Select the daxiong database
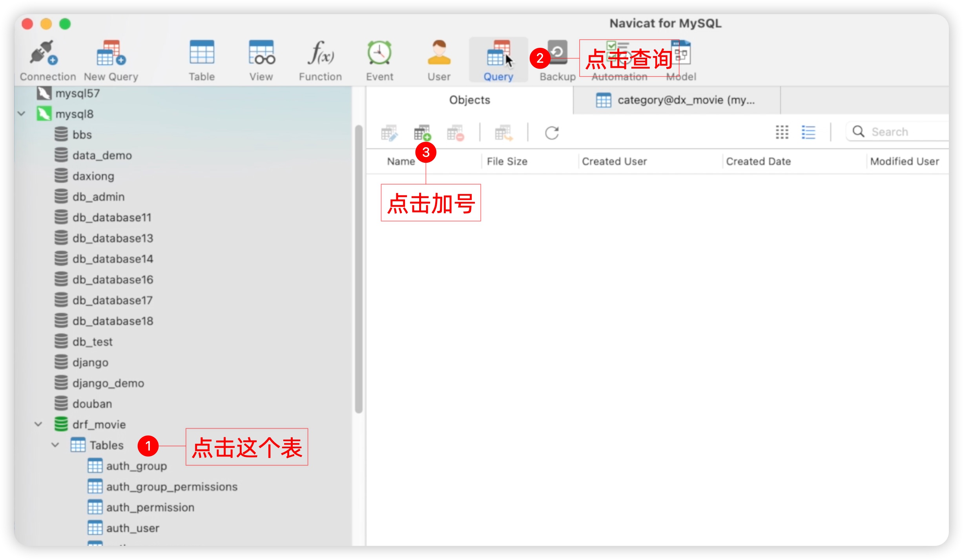 point(84,176)
